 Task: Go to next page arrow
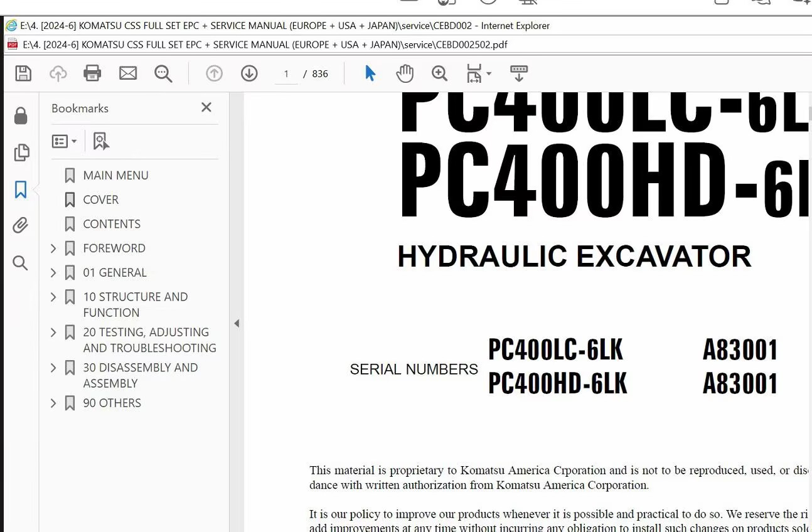point(249,73)
